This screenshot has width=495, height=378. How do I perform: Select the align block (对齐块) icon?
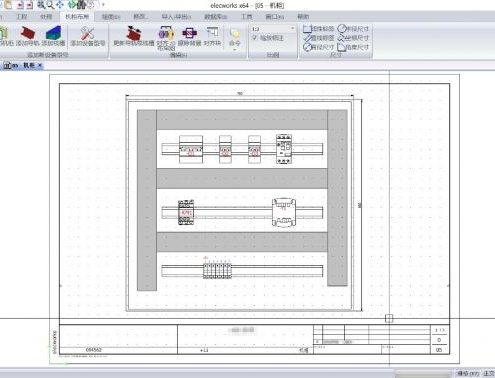(x=212, y=33)
